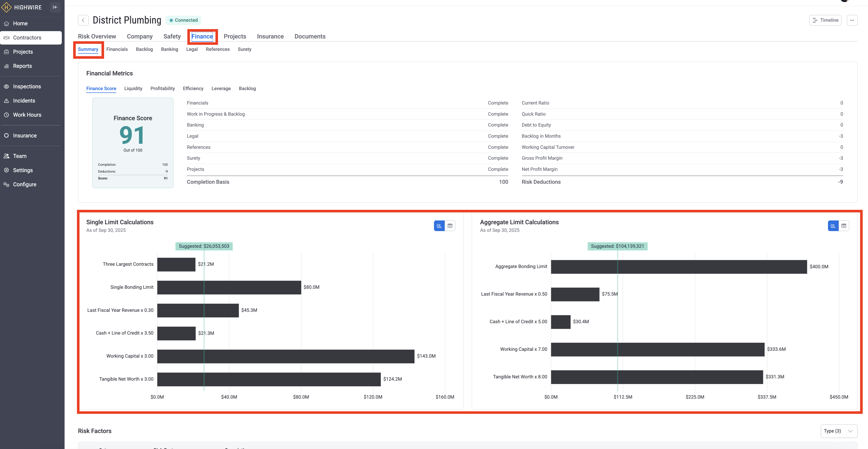
Task: Switch Single Limit Calculations to table view
Action: [450, 226]
